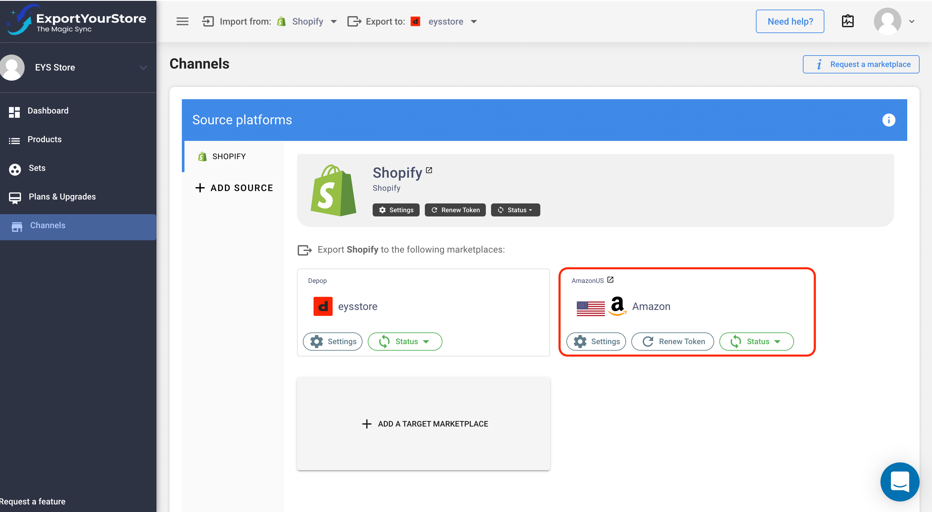Open eysstore Depop Settings
This screenshot has width=932, height=512.
pyautogui.click(x=333, y=341)
